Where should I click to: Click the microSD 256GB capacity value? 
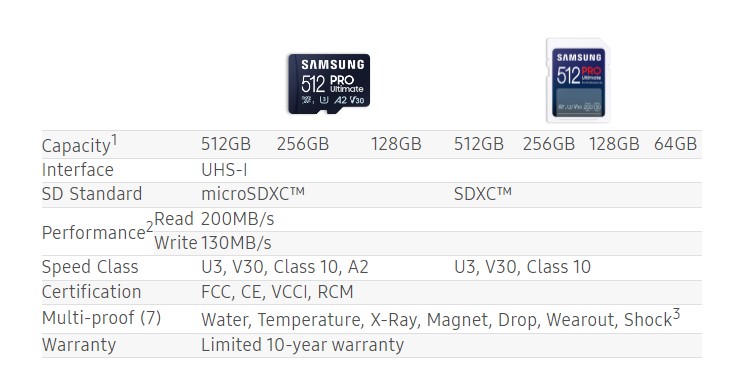[303, 144]
